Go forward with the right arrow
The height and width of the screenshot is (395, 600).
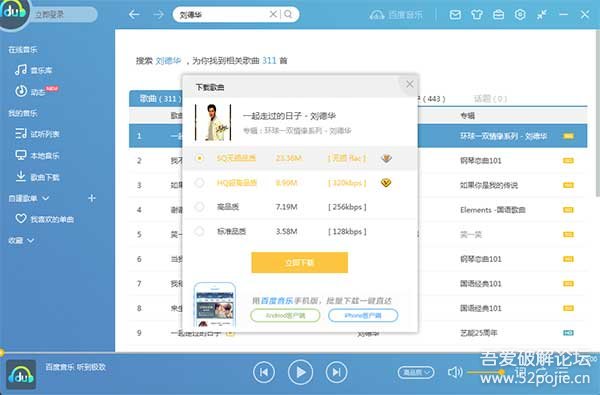tap(158, 15)
